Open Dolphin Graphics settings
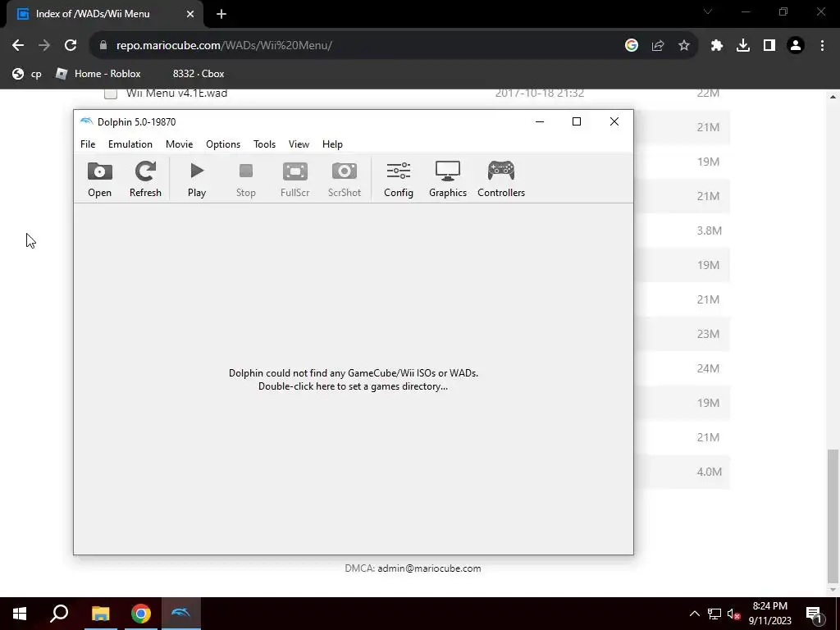 [448, 179]
